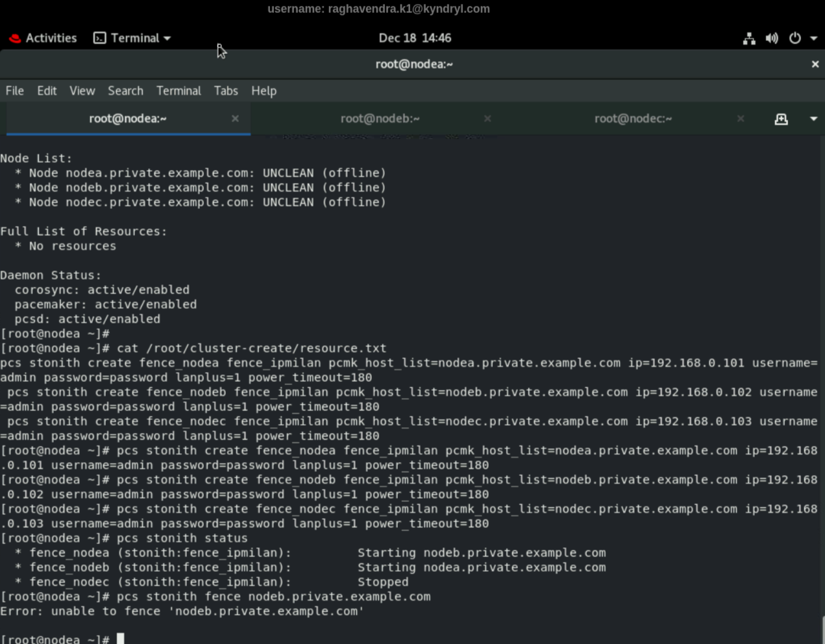Open the File menu
The image size is (825, 644).
click(15, 91)
